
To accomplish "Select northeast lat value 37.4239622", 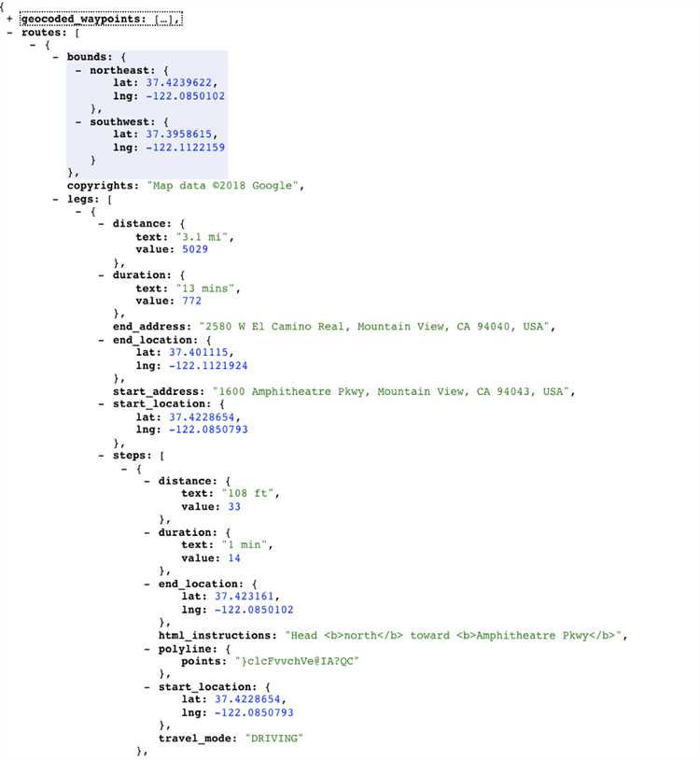I will click(x=179, y=83).
